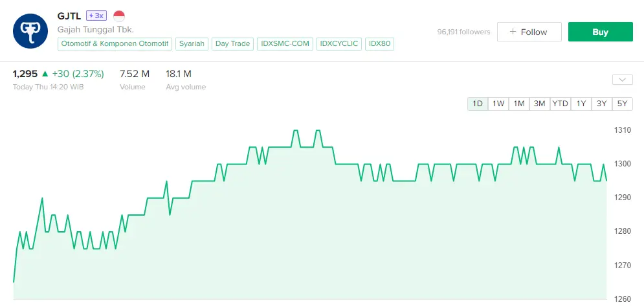The width and height of the screenshot is (644, 307).
Task: Select the YTD chart range
Action: click(x=561, y=104)
